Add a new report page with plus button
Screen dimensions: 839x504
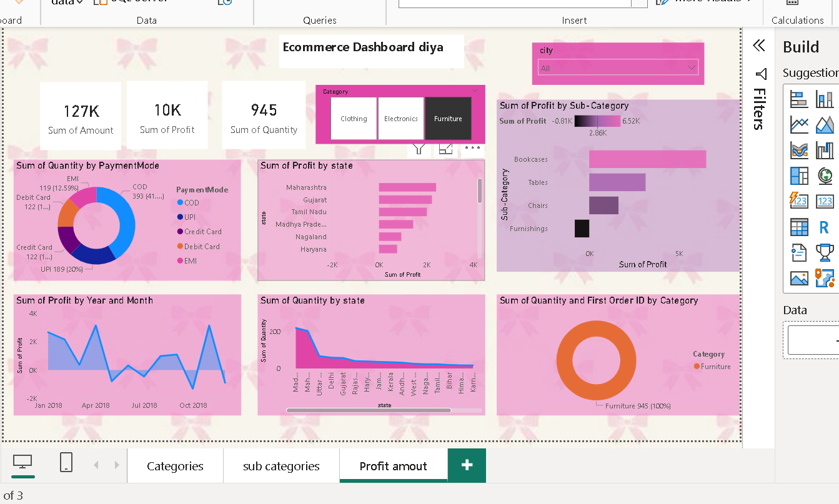[467, 465]
